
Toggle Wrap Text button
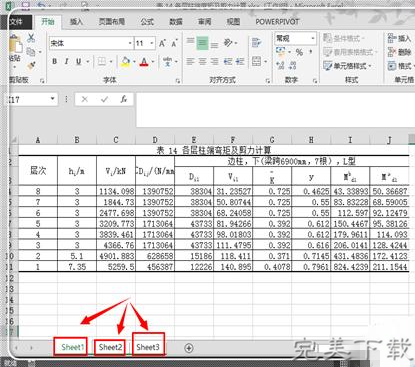click(x=256, y=43)
